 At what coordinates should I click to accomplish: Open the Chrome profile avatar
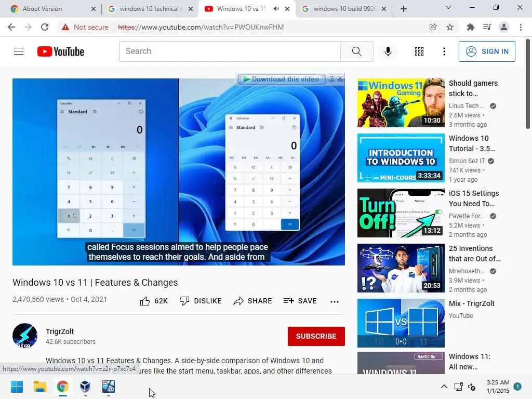point(504,27)
